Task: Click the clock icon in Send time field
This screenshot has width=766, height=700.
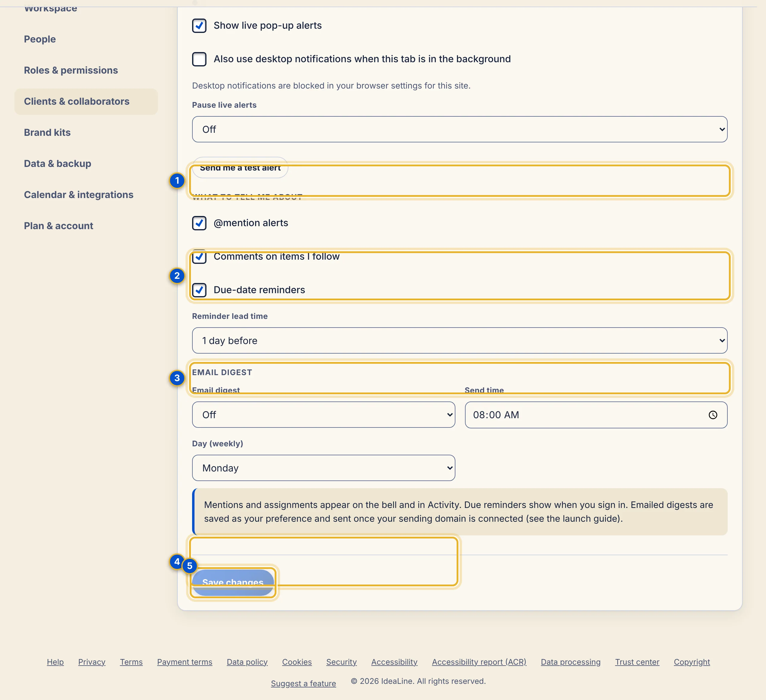Action: pos(712,415)
